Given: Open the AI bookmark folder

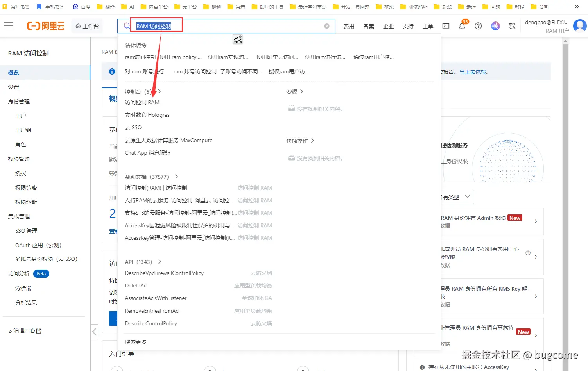Looking at the screenshot, I should click(x=128, y=7).
